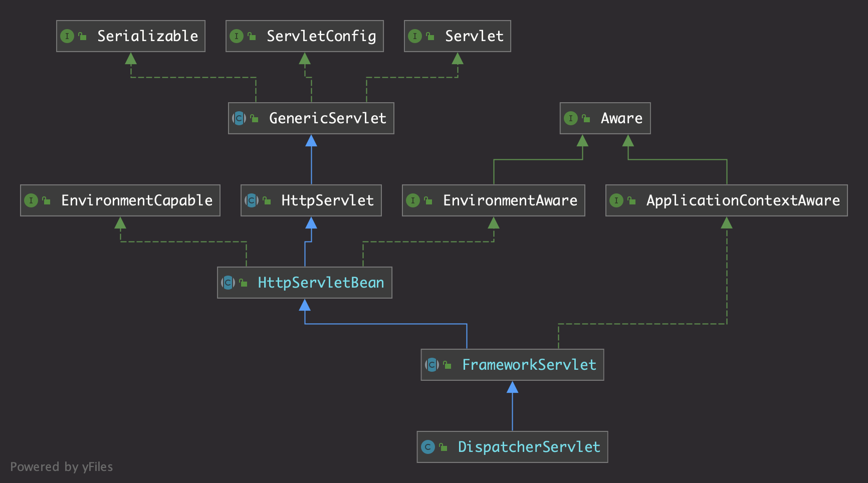Viewport: 868px width, 483px height.
Task: Click the interface icon on the Aware node
Action: tap(570, 118)
